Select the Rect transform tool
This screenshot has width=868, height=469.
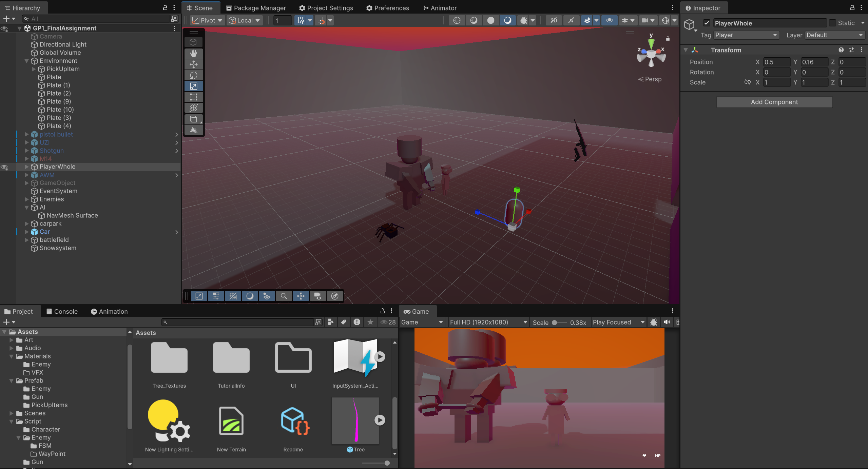coord(194,97)
